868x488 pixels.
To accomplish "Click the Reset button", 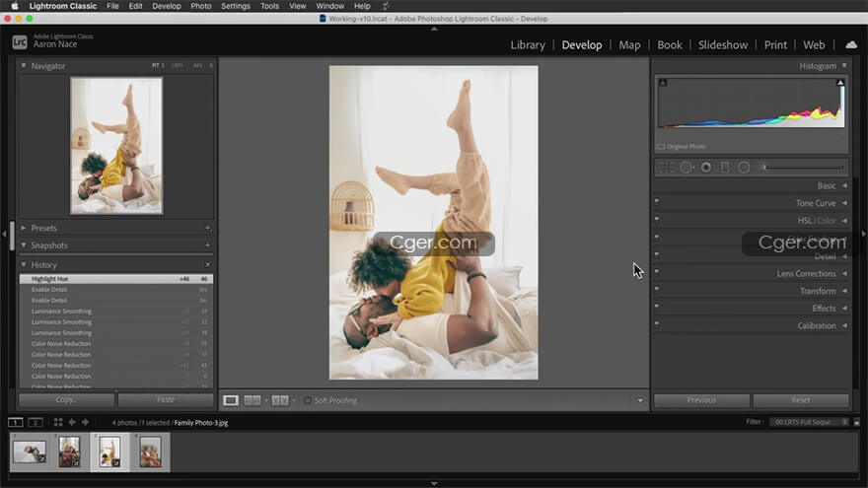I will [801, 400].
